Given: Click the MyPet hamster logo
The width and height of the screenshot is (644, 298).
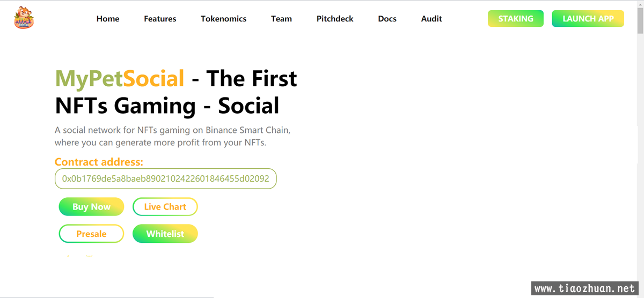Looking at the screenshot, I should point(24,18).
